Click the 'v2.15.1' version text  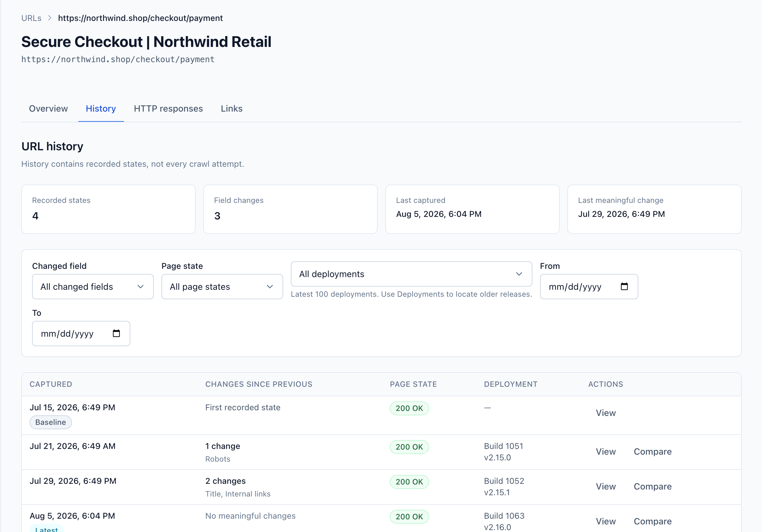pyautogui.click(x=497, y=492)
